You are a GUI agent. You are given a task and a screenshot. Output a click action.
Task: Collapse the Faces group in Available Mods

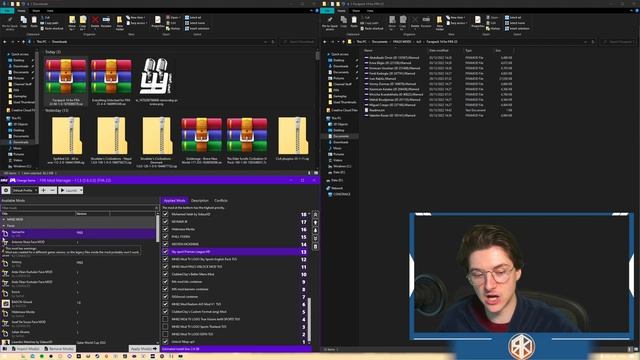4,226
